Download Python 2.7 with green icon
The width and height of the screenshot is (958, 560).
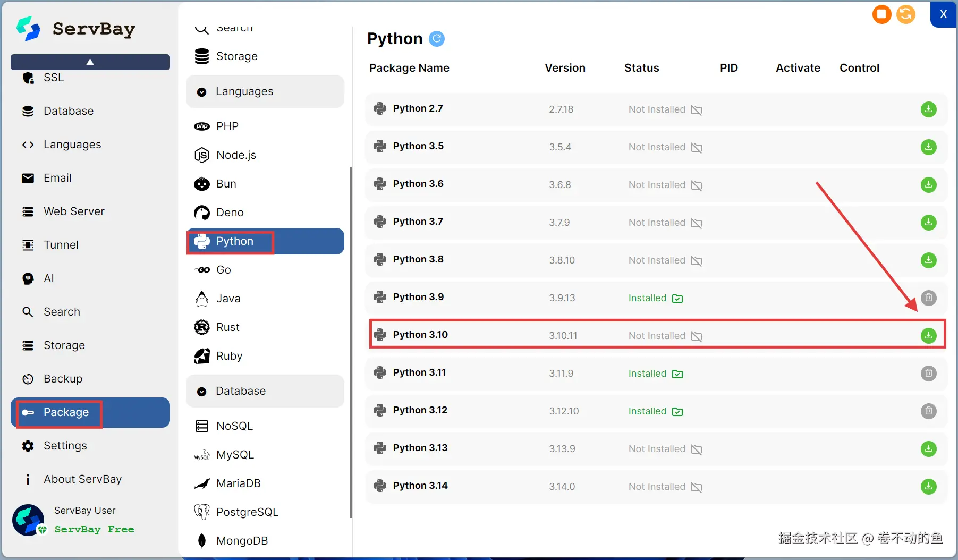point(928,109)
